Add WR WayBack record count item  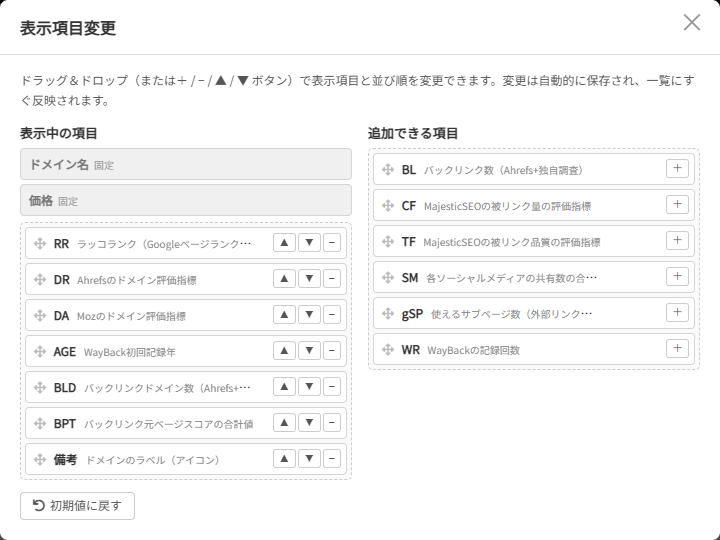[677, 349]
